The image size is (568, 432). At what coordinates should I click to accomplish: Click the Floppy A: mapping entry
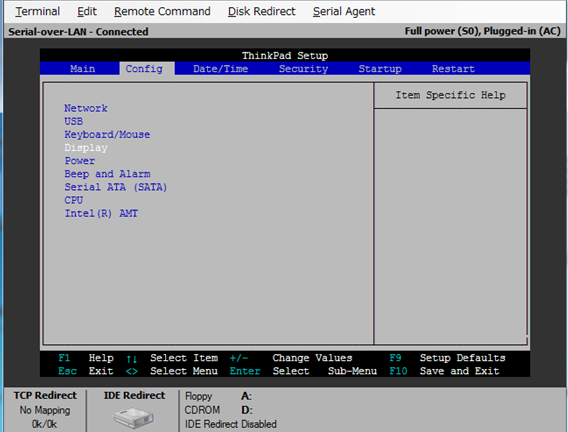coord(218,396)
